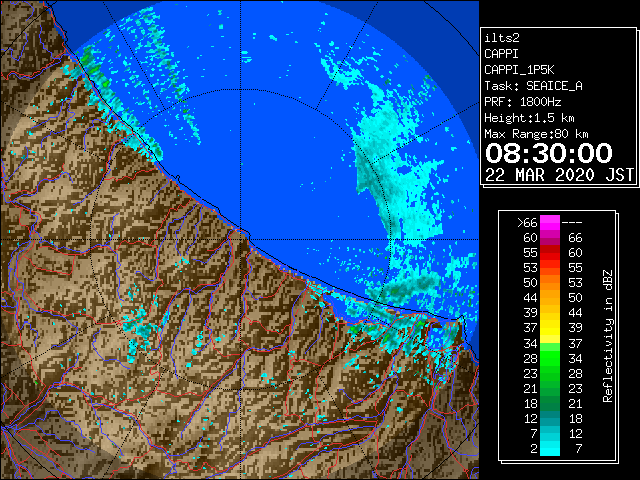Click the "Height:1.5 km" line
The width and height of the screenshot is (640, 480).
pyautogui.click(x=529, y=118)
